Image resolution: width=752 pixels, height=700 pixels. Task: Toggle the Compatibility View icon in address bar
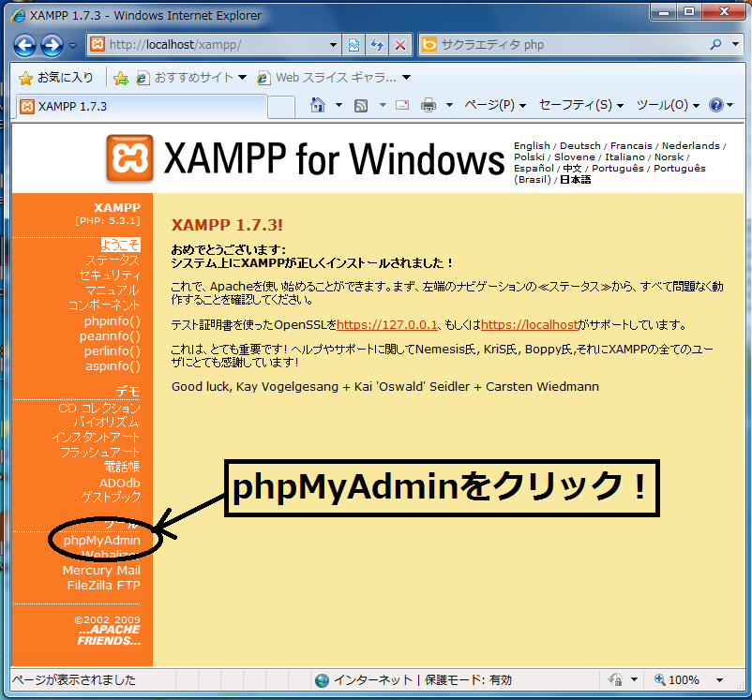[354, 45]
